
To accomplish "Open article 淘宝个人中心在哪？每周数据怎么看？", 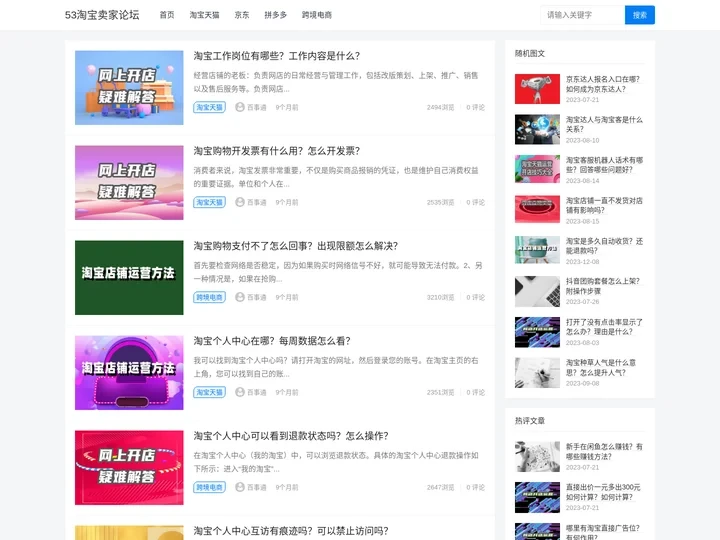I will [x=272, y=341].
